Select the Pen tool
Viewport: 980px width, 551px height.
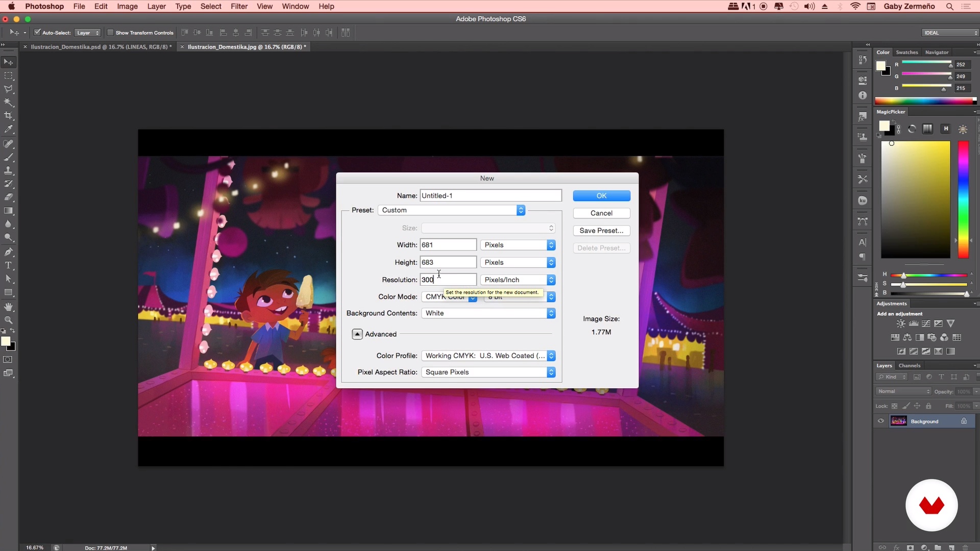9,252
